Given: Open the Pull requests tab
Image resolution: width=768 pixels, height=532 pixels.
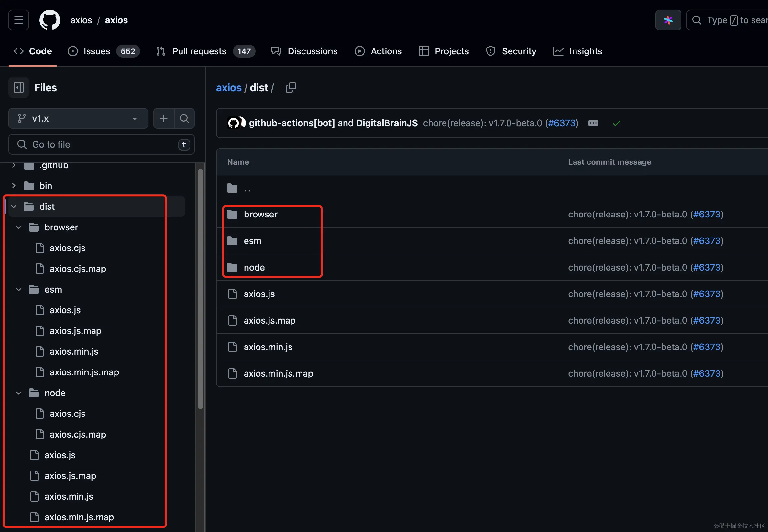Looking at the screenshot, I should [205, 51].
